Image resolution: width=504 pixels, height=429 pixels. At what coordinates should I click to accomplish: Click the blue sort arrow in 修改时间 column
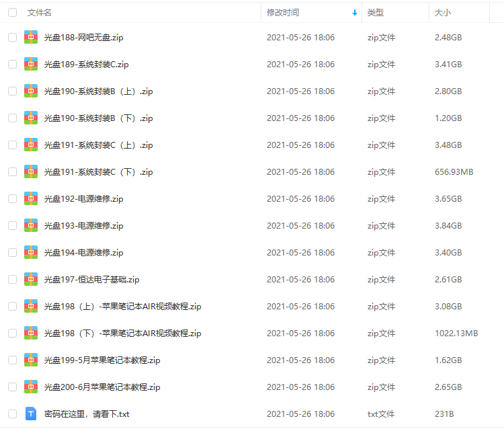pos(355,13)
